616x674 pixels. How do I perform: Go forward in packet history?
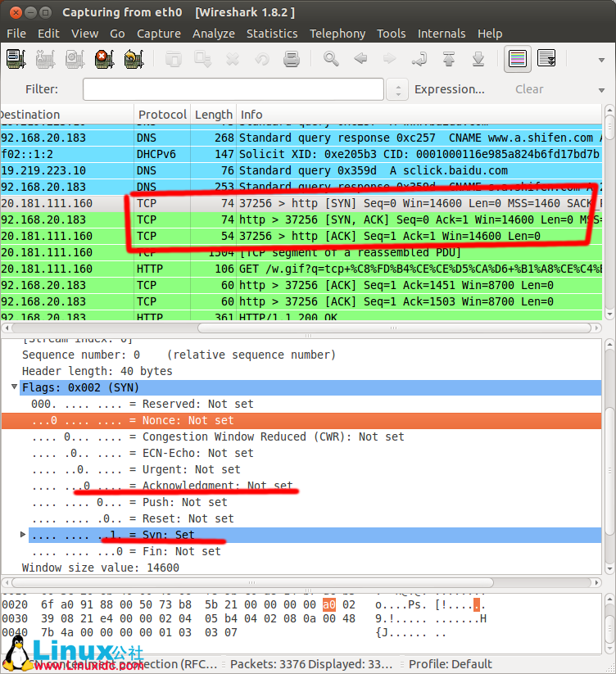click(x=389, y=59)
